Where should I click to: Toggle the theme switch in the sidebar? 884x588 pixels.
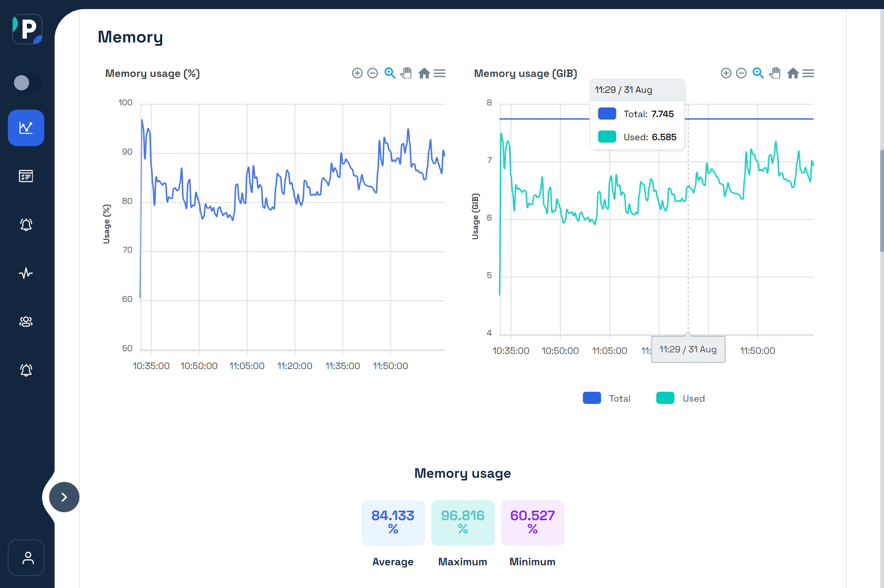(27, 83)
